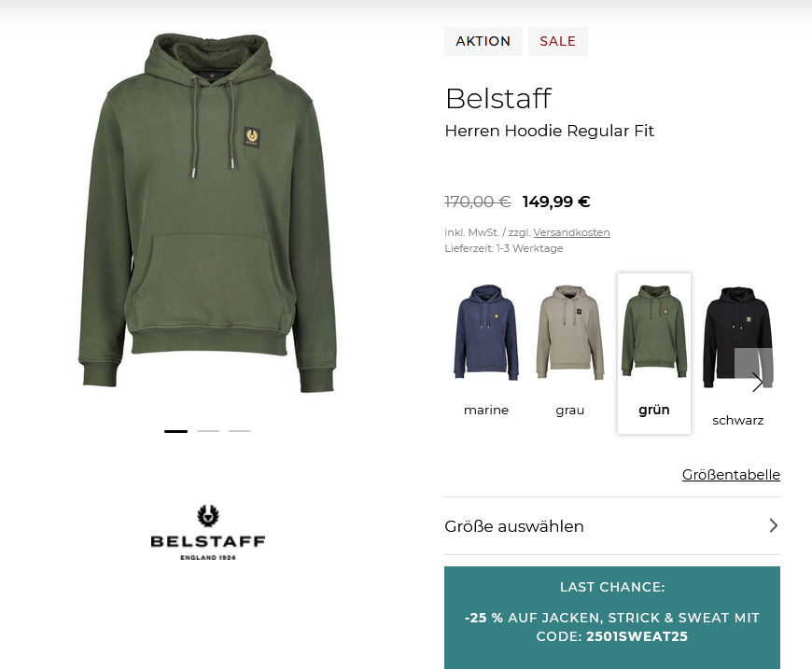Click the 2501SWEAT25 promo code text

(x=637, y=636)
